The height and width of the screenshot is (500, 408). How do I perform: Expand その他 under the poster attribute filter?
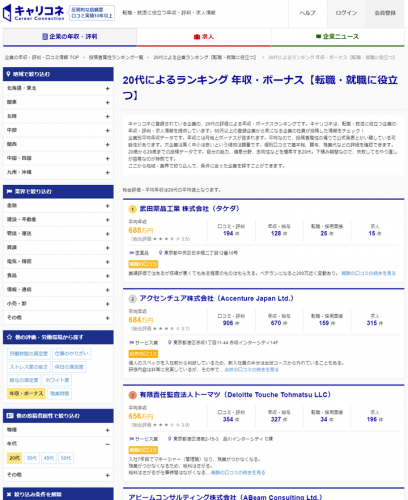[58, 475]
